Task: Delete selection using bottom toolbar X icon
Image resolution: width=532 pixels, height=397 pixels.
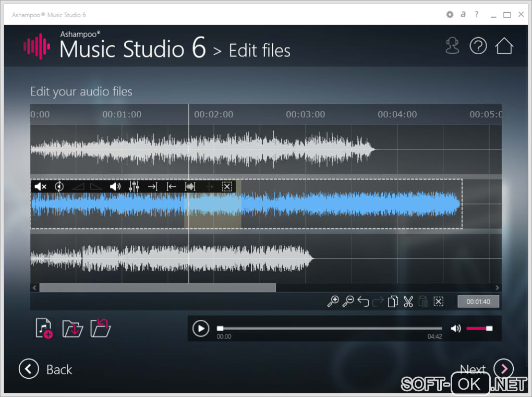Action: (438, 302)
